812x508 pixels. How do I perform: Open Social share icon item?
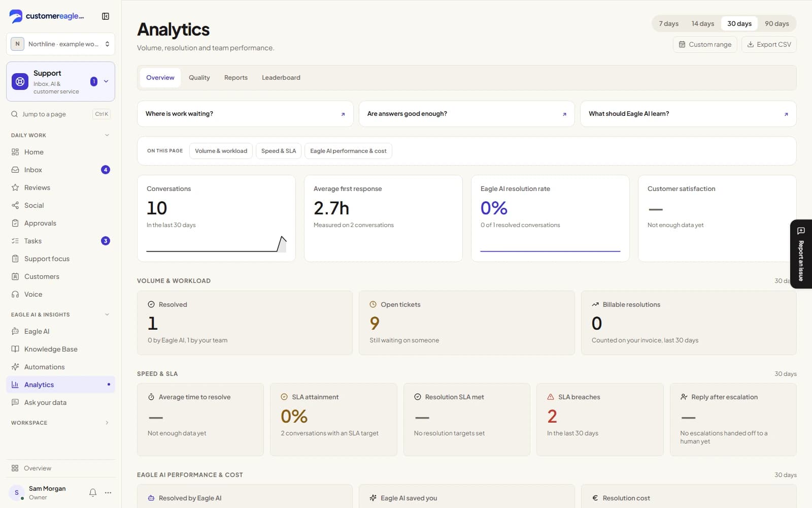tap(60, 205)
